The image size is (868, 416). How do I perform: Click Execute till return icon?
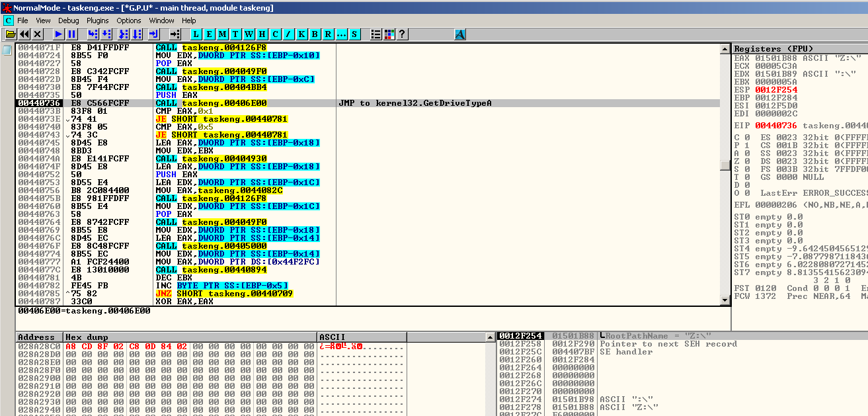point(153,34)
